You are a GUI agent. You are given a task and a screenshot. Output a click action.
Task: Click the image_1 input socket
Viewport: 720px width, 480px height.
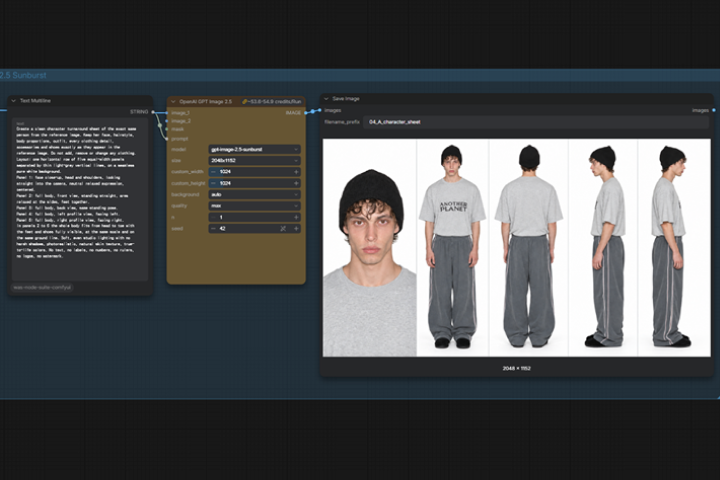167,113
